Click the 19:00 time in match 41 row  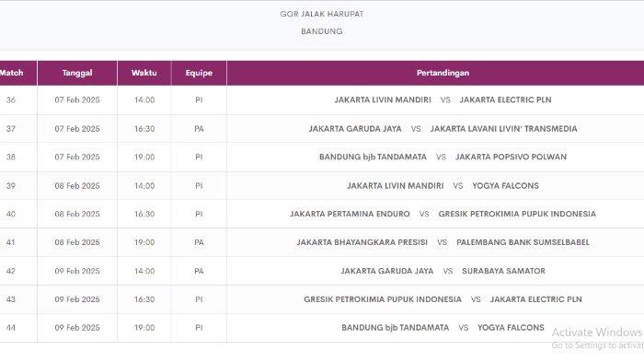click(x=144, y=242)
